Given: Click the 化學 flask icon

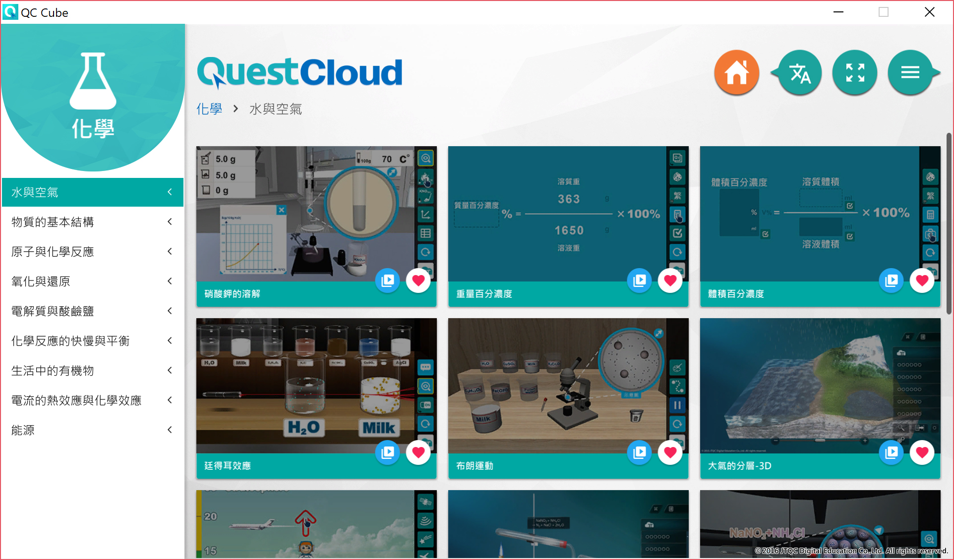Looking at the screenshot, I should (93, 81).
